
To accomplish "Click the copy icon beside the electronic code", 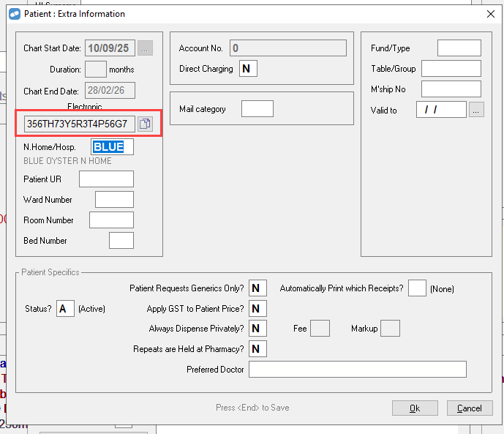I will [x=145, y=124].
